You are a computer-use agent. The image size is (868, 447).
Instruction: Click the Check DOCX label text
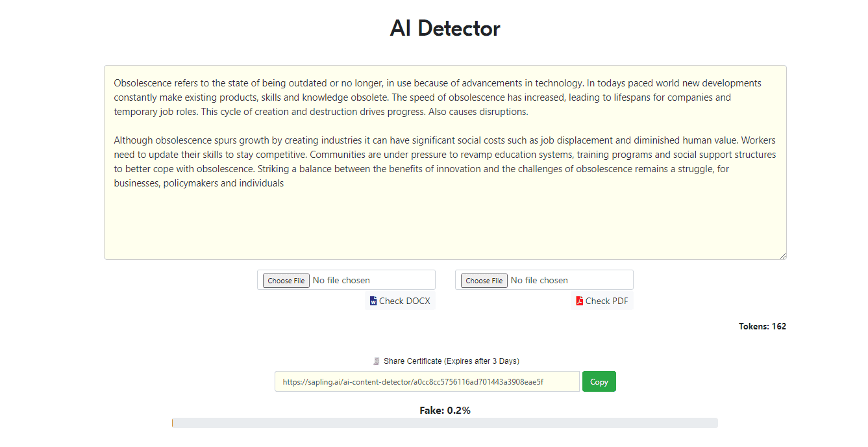404,301
